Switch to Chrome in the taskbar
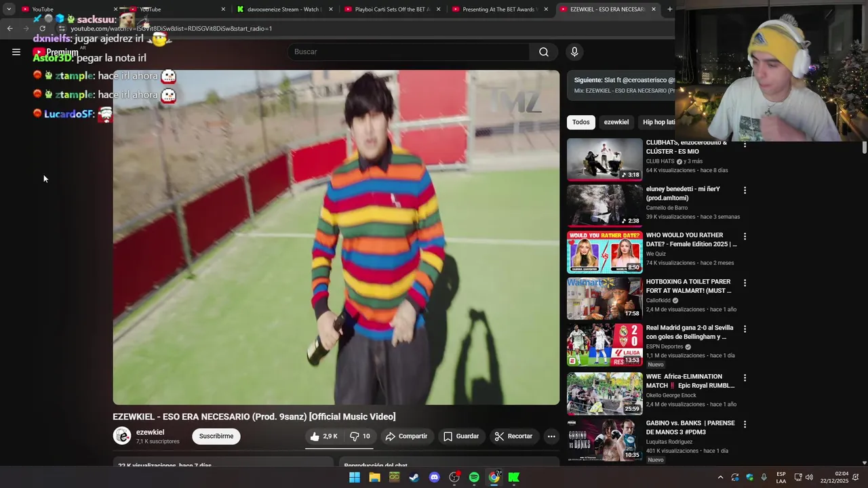868x488 pixels. 494,477
